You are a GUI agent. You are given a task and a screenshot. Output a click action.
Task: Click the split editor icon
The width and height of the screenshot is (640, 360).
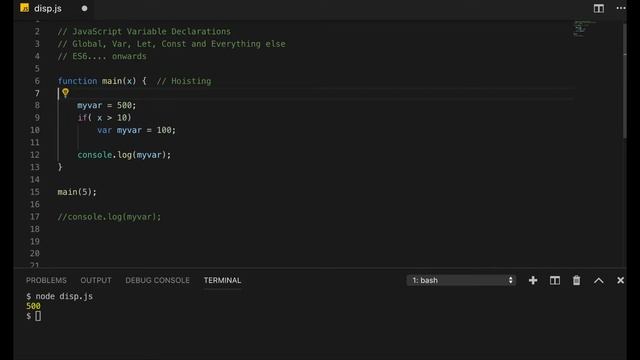coord(598,8)
